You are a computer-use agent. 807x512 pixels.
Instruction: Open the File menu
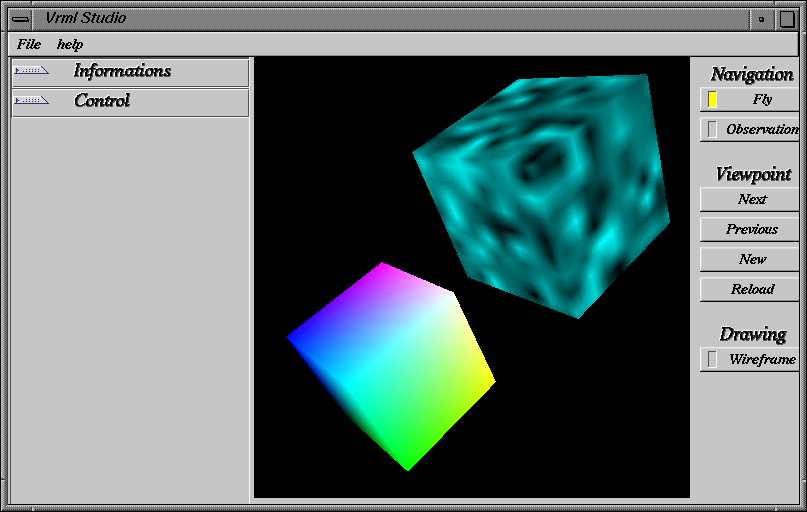click(29, 44)
